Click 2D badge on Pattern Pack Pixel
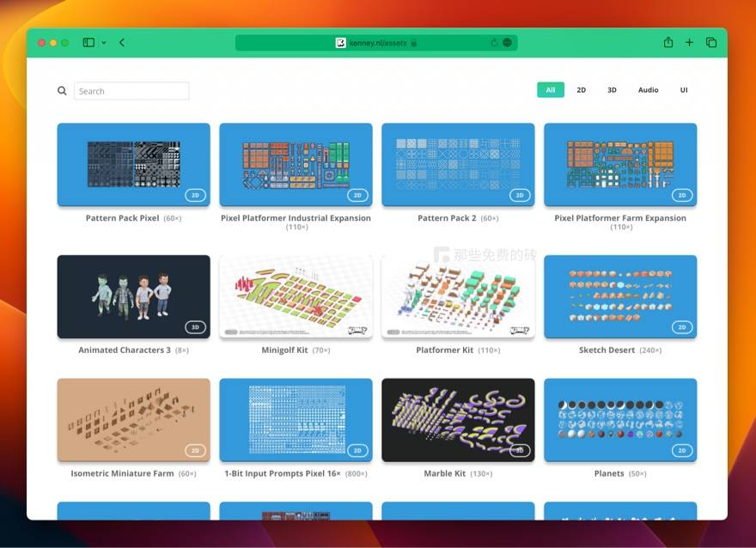This screenshot has width=756, height=548. pyautogui.click(x=195, y=195)
